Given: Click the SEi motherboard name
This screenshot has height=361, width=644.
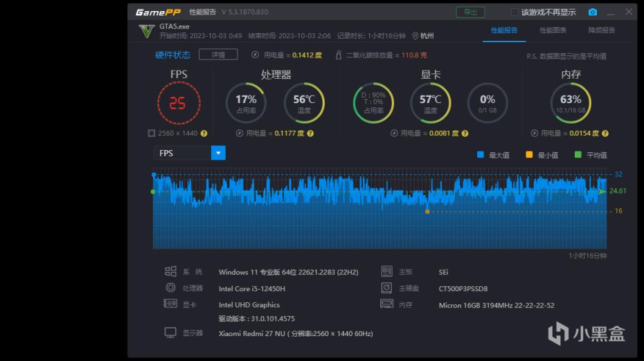Looking at the screenshot, I should (x=443, y=272).
